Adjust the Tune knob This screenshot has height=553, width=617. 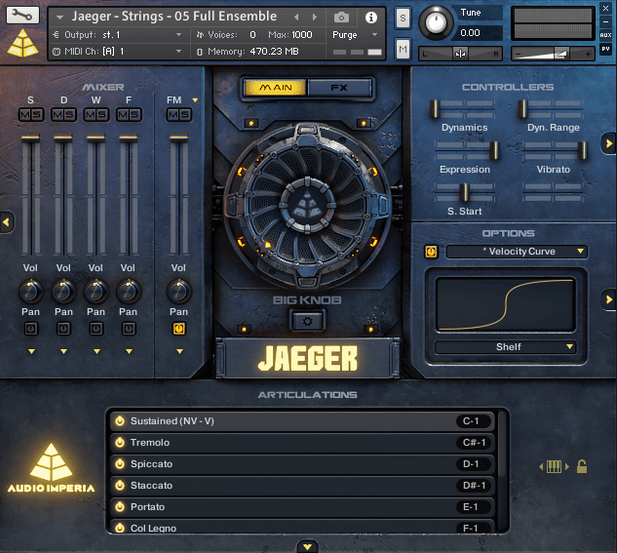[x=436, y=23]
